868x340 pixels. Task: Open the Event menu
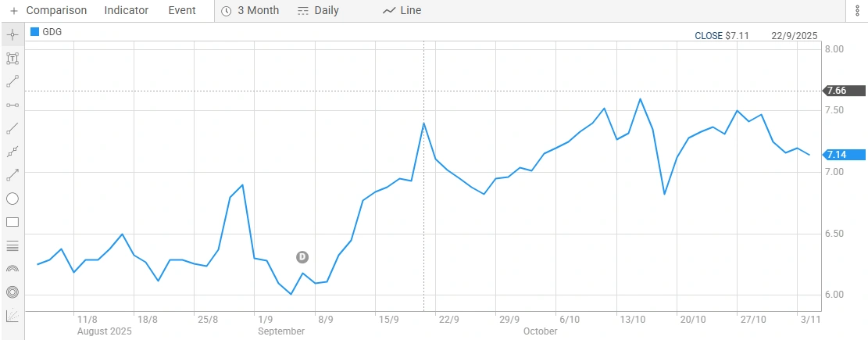tap(182, 11)
